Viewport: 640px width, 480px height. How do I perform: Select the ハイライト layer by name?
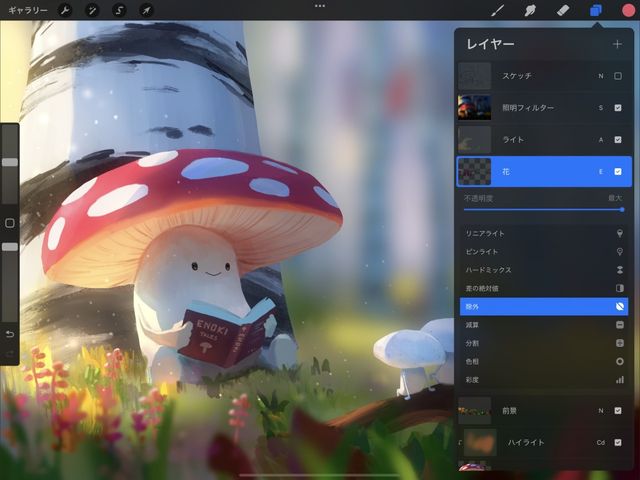coord(526,442)
